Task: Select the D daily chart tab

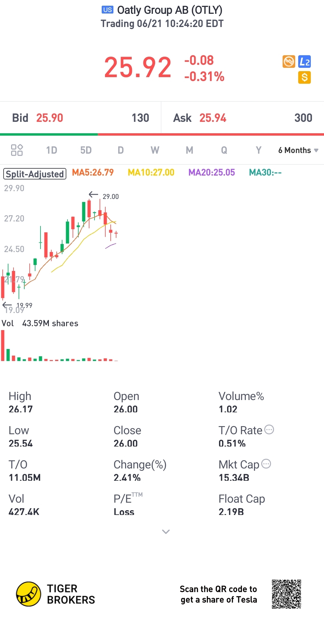Action: [x=121, y=150]
